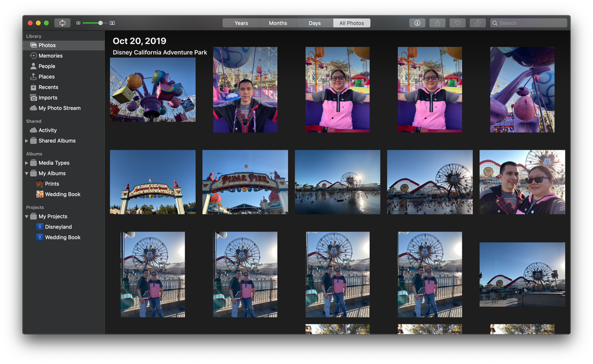
Task: Click the Shared Albums folder icon
Action: [x=33, y=141]
